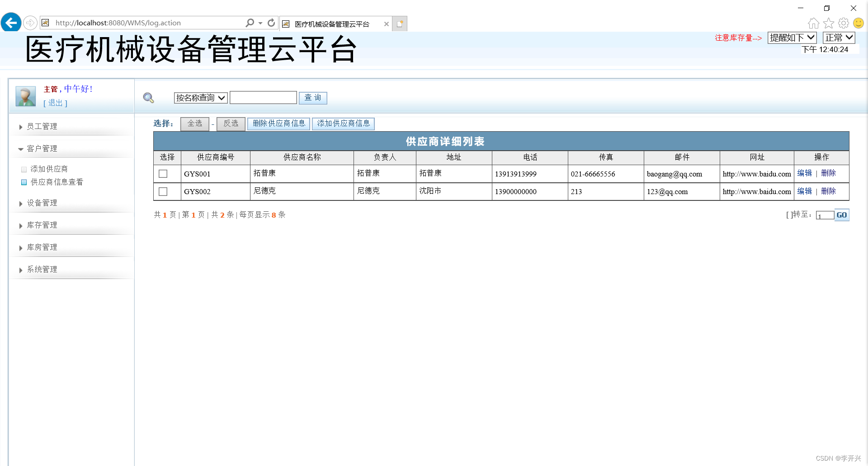
Task: Click the GYS002 website URL cell
Action: [x=757, y=192]
